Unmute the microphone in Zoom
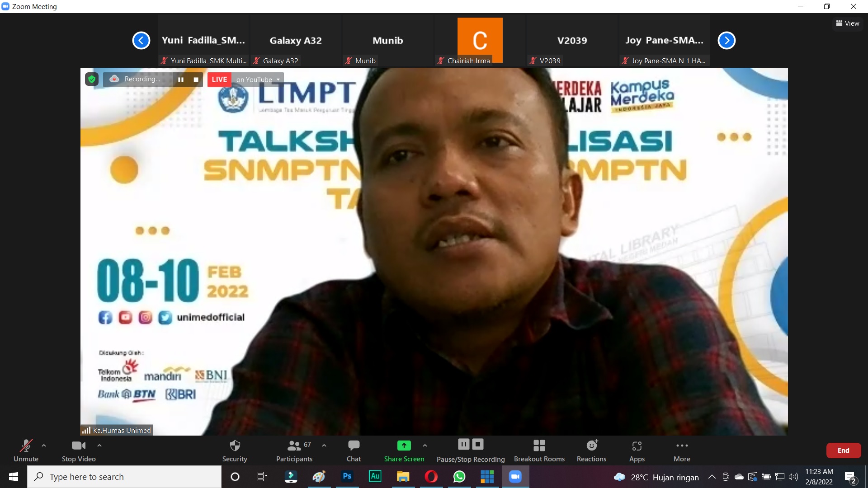 coord(26,450)
